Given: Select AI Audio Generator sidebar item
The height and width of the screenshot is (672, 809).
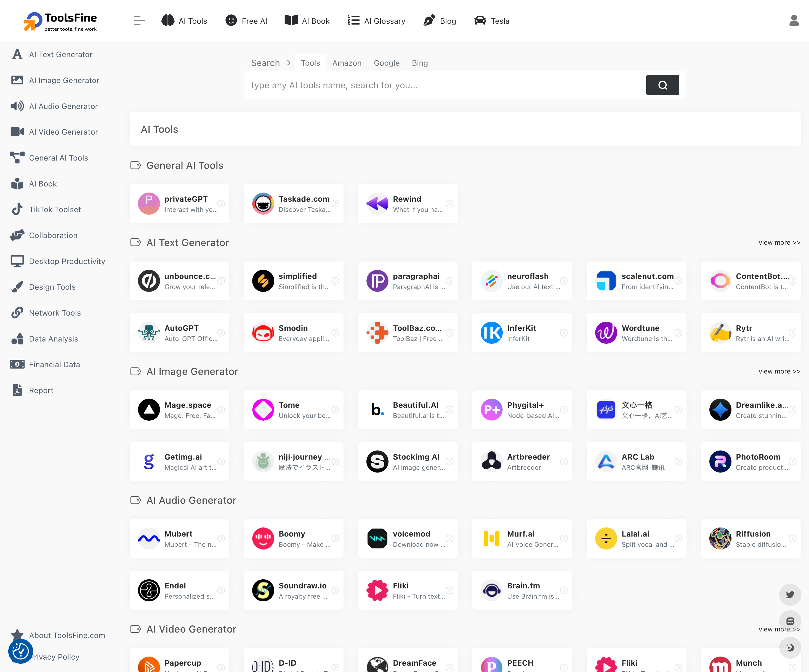Looking at the screenshot, I should click(63, 106).
